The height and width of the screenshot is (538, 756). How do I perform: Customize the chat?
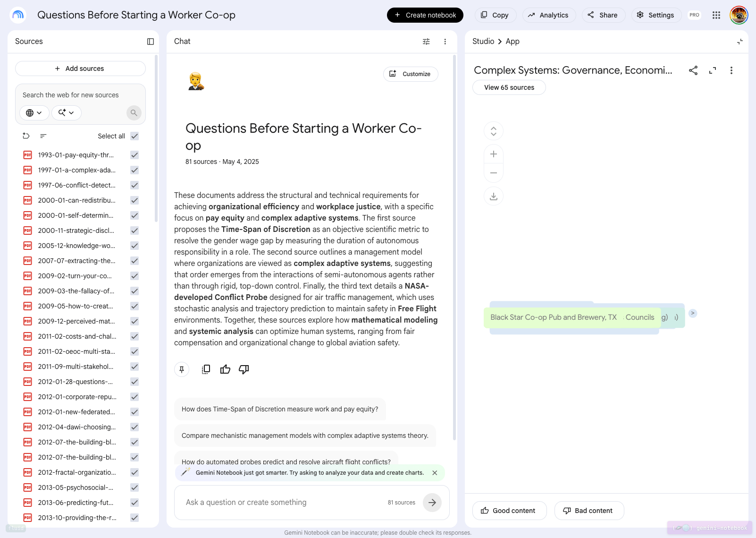pos(411,74)
